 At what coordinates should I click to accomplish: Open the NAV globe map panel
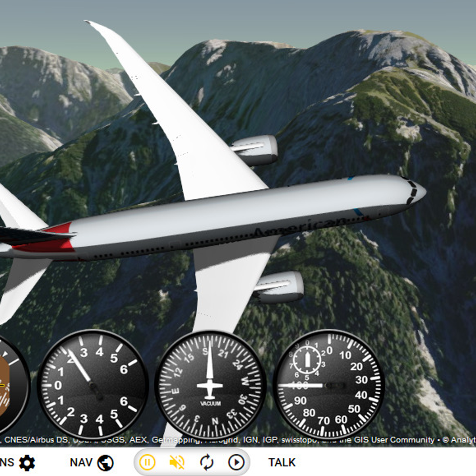point(92,463)
